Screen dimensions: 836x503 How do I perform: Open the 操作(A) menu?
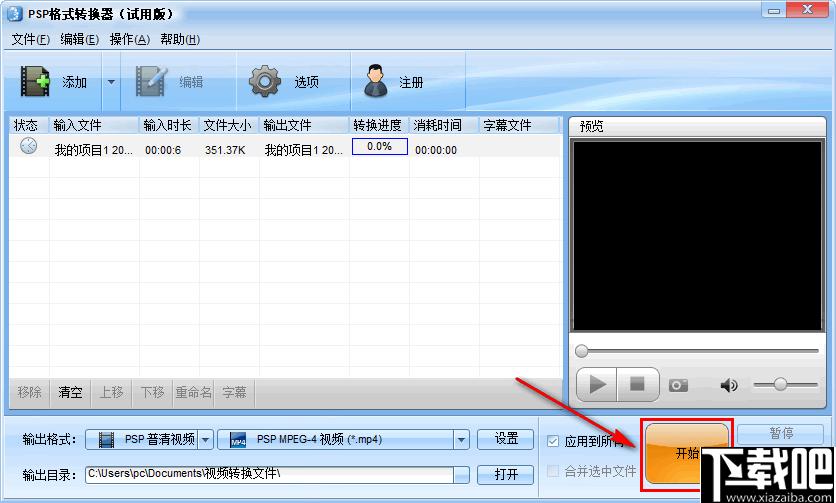click(130, 39)
